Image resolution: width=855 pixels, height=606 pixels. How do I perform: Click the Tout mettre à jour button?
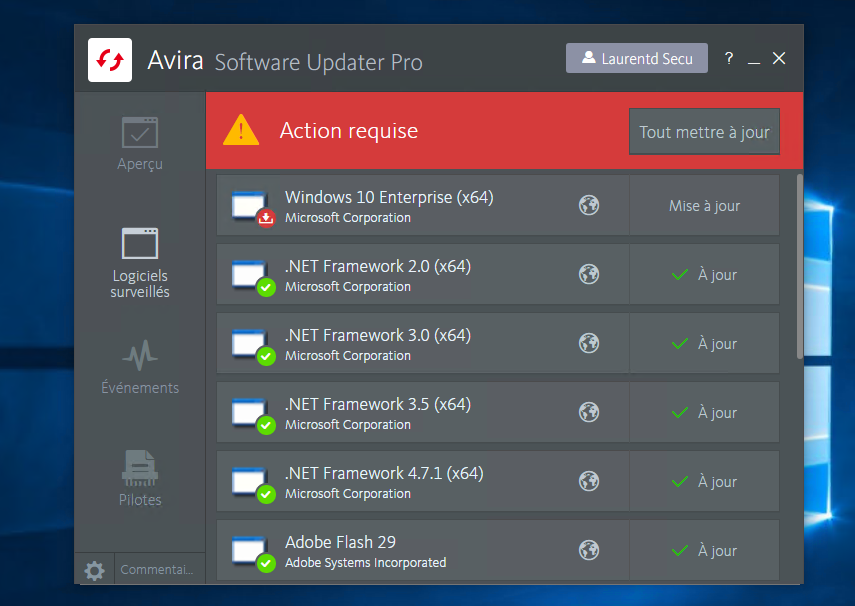pos(704,131)
